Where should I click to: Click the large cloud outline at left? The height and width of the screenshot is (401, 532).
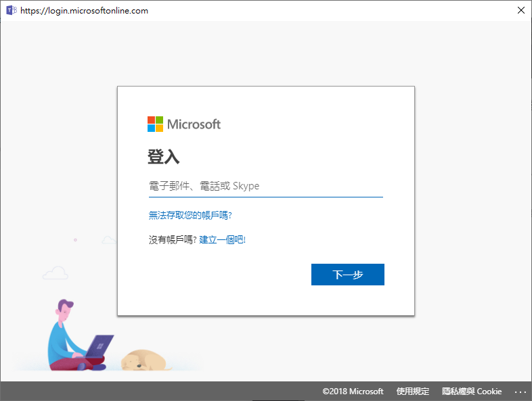click(x=56, y=273)
